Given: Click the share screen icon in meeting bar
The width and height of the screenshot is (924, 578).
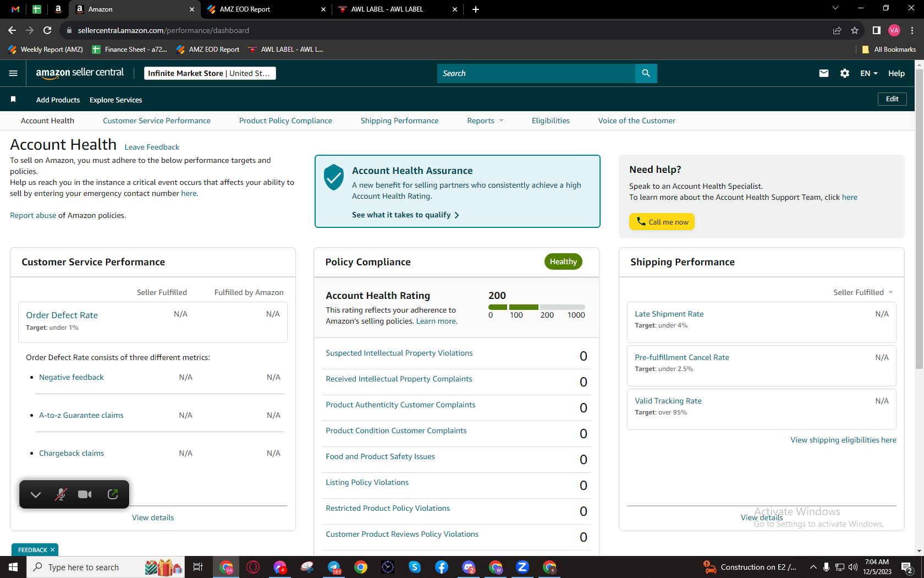Looking at the screenshot, I should (x=113, y=494).
